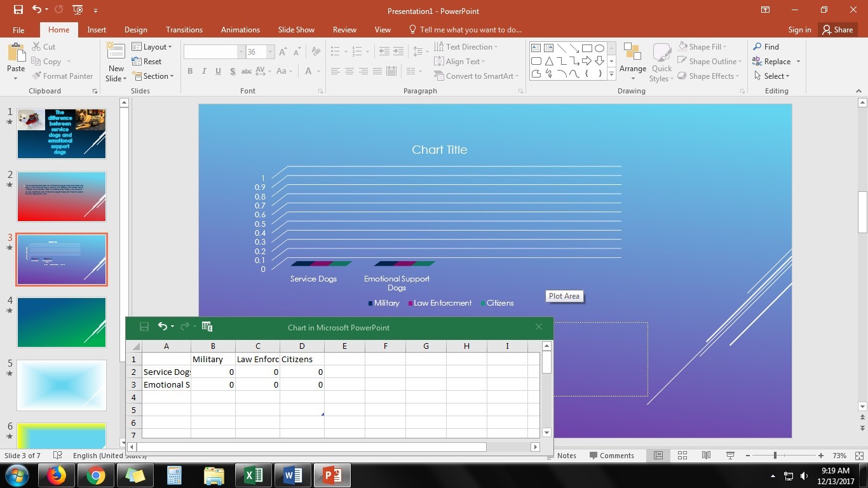Screen dimensions: 868x488
Task: Click the Share button
Action: [837, 30]
